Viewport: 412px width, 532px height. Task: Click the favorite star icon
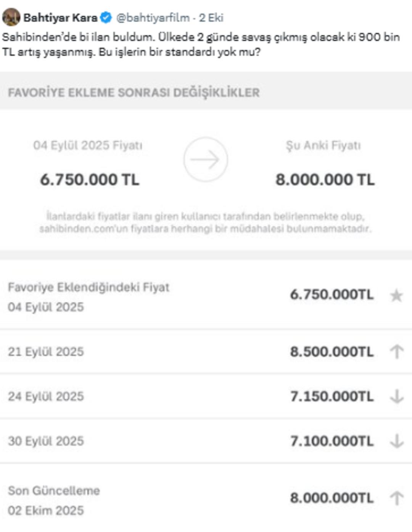[396, 295]
